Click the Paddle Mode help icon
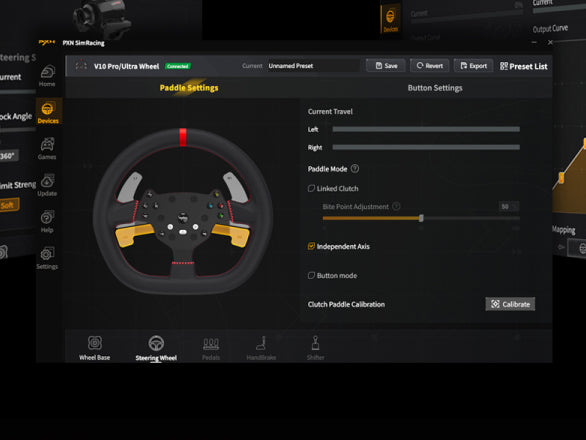Image resolution: width=586 pixels, height=440 pixels. pos(355,169)
